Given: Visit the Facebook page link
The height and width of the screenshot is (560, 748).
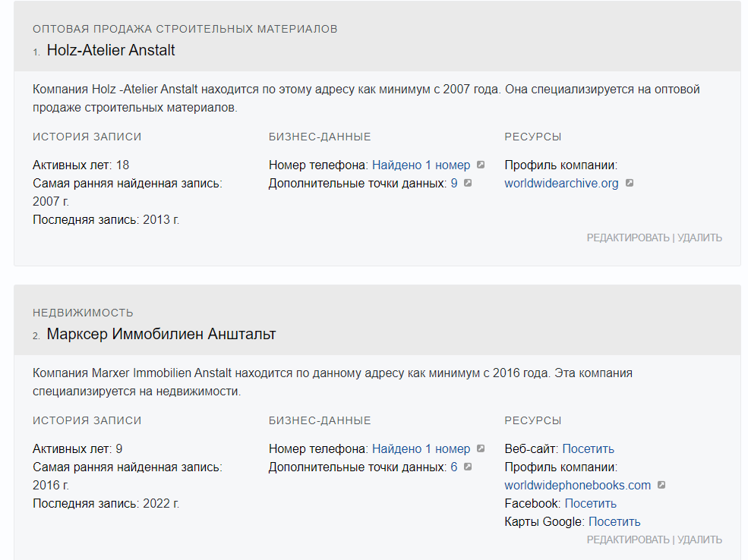Looking at the screenshot, I should (x=590, y=503).
